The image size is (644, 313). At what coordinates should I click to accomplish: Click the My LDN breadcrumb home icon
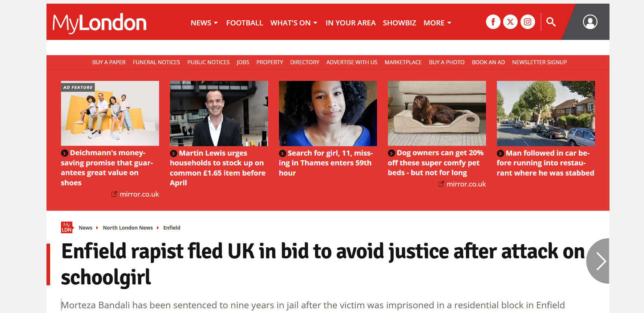[x=67, y=227]
